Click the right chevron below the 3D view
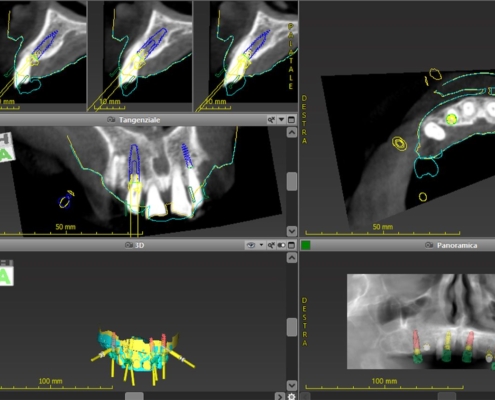495x400 pixels. tap(279, 397)
